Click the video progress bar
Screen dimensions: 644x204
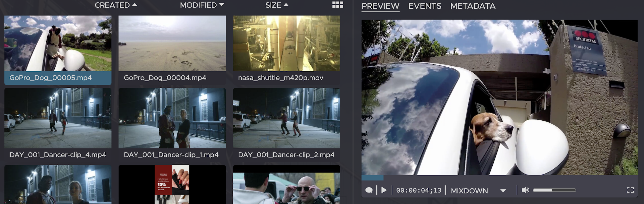pyautogui.click(x=499, y=178)
